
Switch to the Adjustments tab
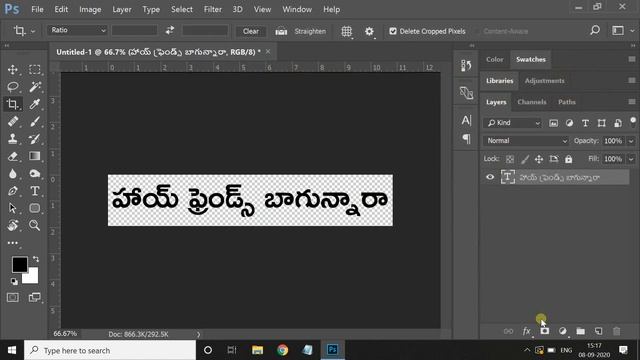point(544,81)
